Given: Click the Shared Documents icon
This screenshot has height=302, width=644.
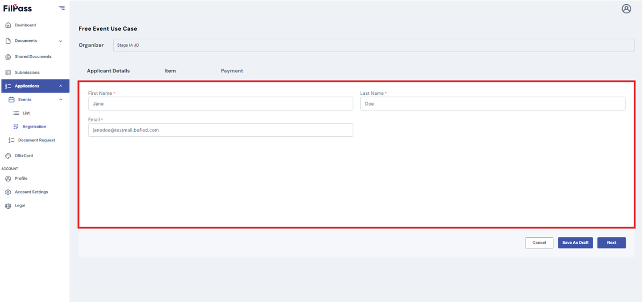Looking at the screenshot, I should point(8,57).
